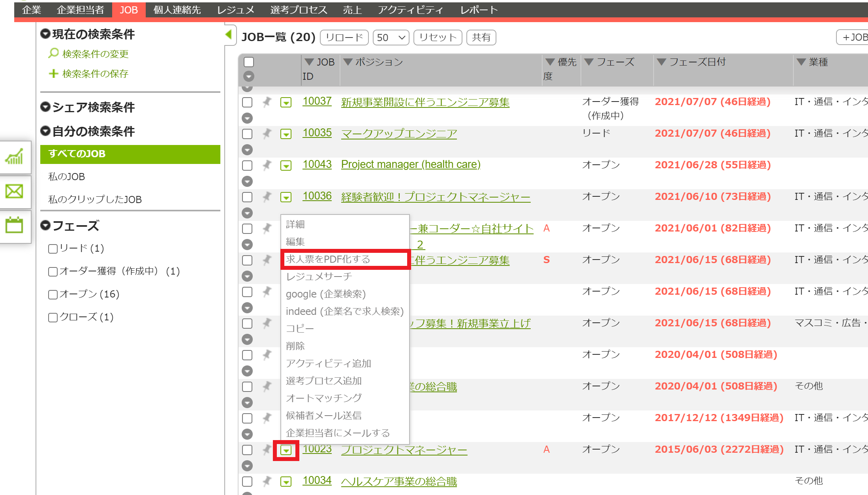This screenshot has width=868, height=495.
Task: Collapse the left panel with green arrow
Action: pos(229,35)
